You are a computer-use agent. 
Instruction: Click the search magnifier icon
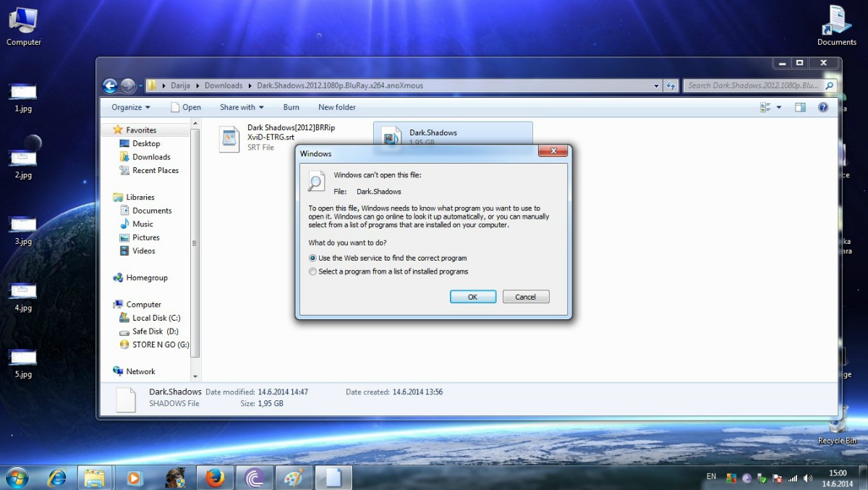830,85
